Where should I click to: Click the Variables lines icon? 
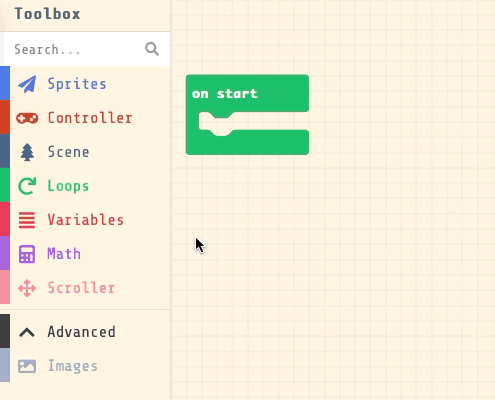pos(27,220)
